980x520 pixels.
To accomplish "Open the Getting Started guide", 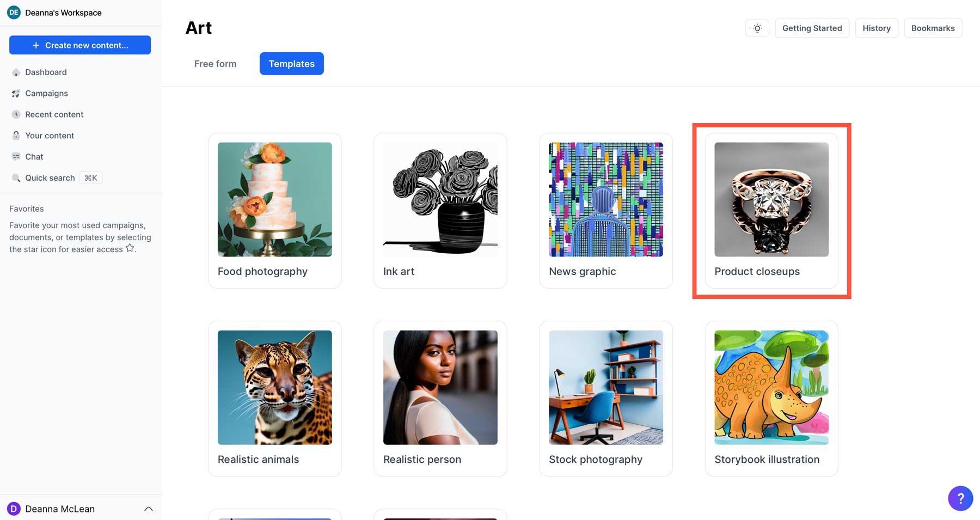I will (812, 28).
